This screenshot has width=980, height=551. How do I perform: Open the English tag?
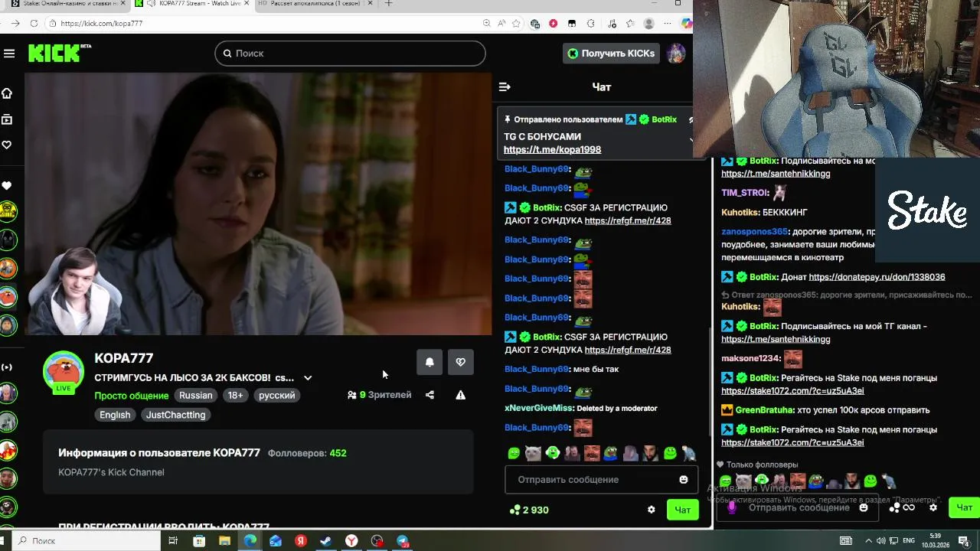tap(115, 415)
